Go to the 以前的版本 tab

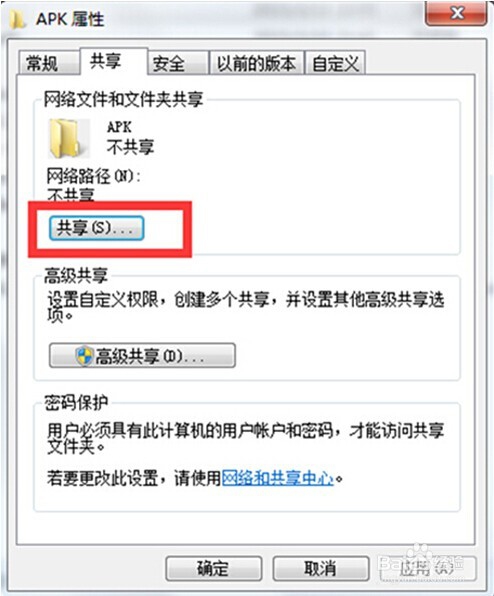[x=257, y=63]
